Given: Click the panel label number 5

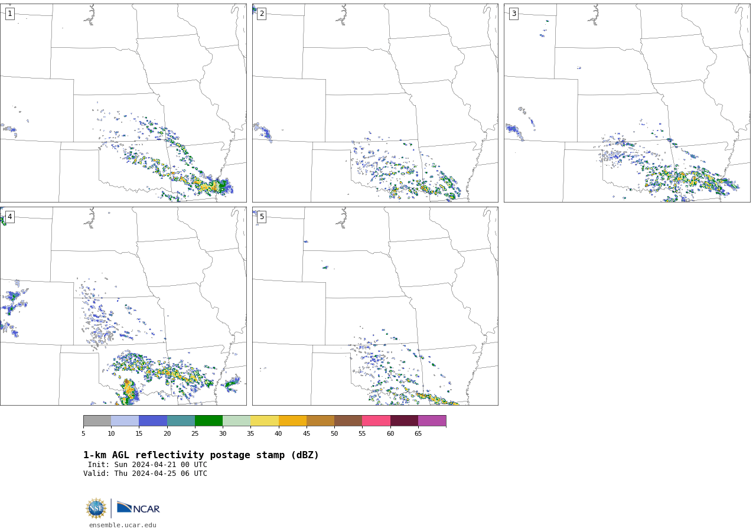Looking at the screenshot, I should pos(262,217).
